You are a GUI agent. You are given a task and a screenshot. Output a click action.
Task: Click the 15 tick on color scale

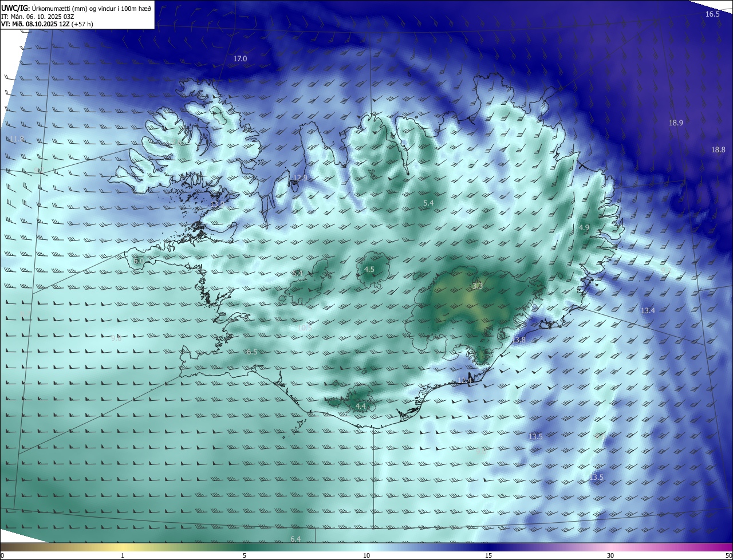pos(488,555)
